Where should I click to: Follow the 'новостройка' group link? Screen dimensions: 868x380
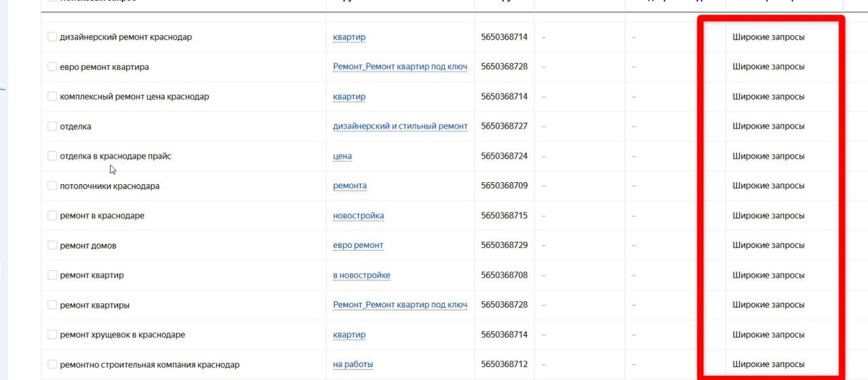click(358, 216)
